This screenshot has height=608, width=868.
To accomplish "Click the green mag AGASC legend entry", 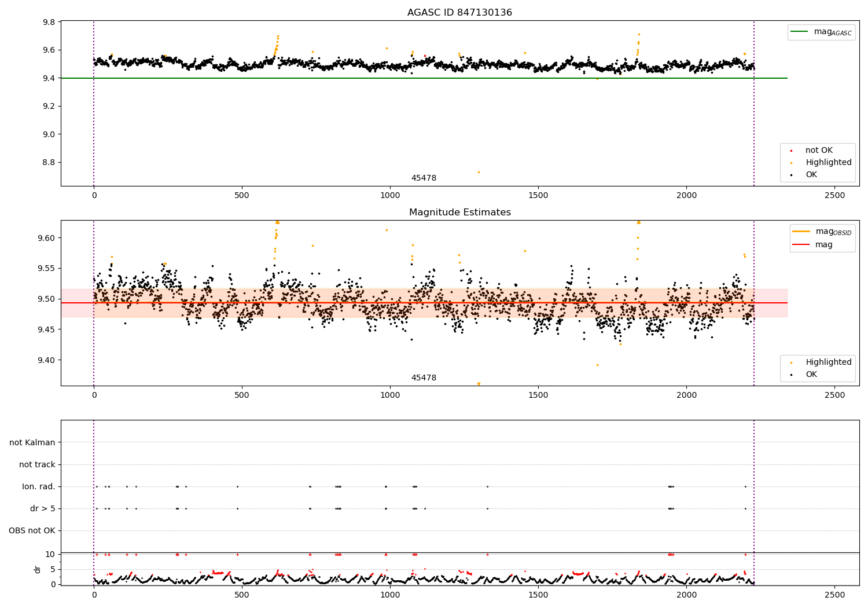I will [x=821, y=32].
